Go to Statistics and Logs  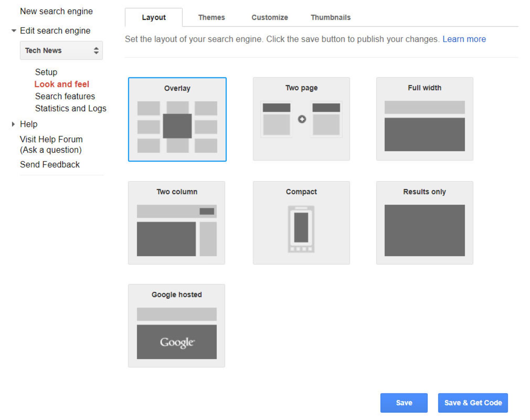tap(70, 108)
